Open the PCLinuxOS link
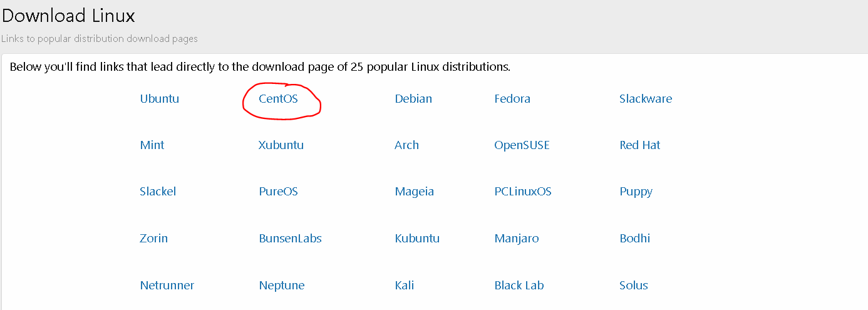This screenshot has height=310, width=868. [x=523, y=191]
